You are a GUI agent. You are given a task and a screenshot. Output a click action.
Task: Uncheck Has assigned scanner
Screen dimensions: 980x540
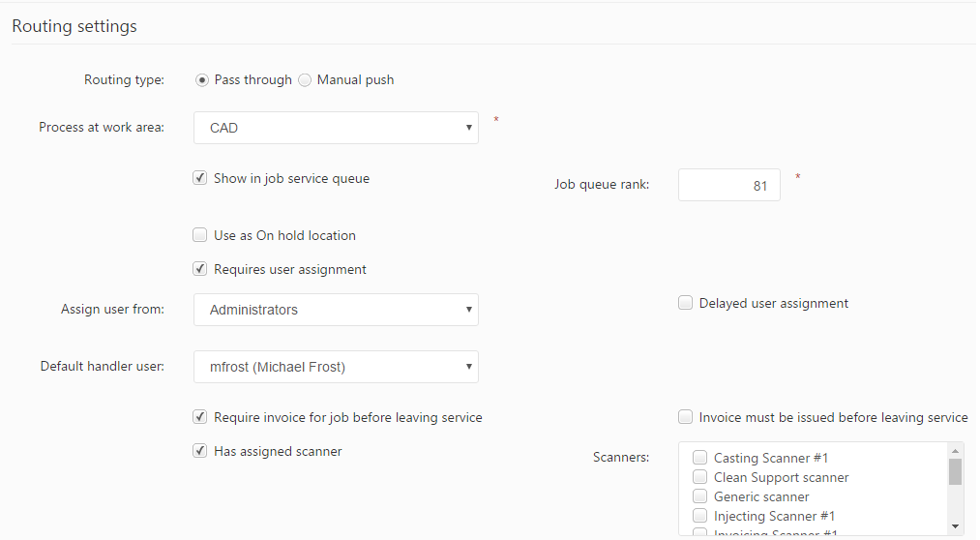tap(200, 452)
